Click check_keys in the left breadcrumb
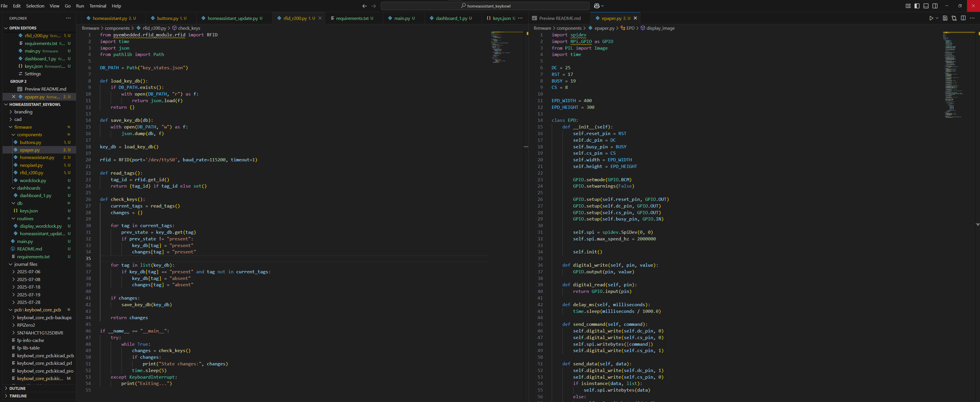The image size is (980, 402). 189,28
